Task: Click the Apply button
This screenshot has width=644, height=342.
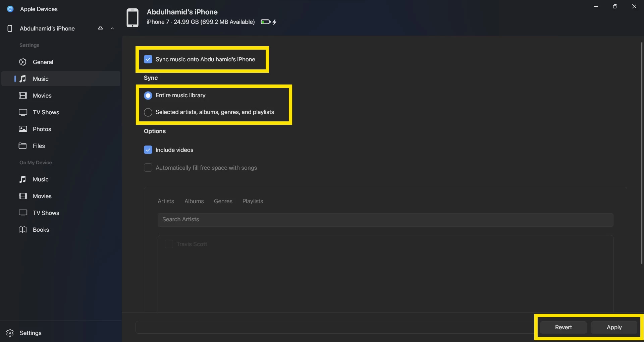Action: coord(614,327)
